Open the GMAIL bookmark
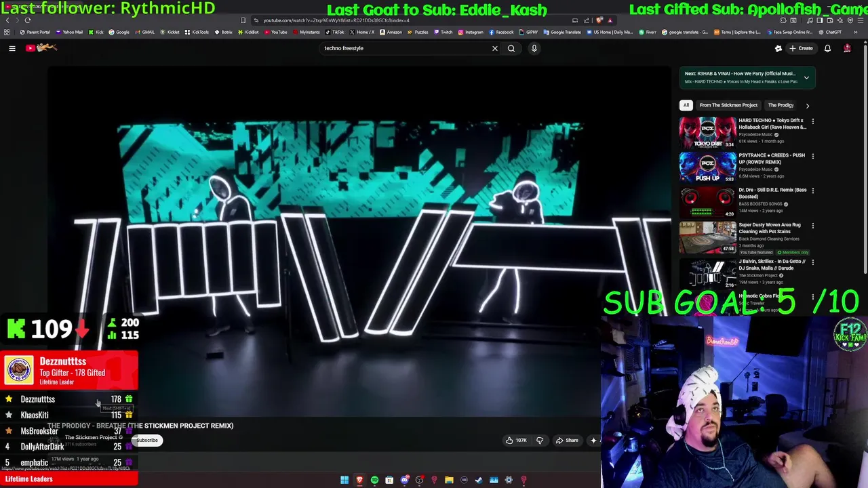868x488 pixels. 144,32
